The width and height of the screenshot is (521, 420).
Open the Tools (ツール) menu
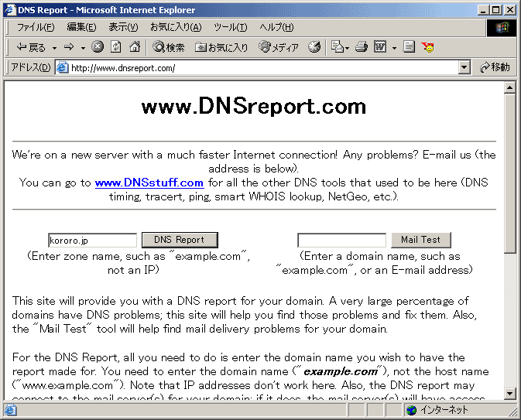[x=230, y=27]
